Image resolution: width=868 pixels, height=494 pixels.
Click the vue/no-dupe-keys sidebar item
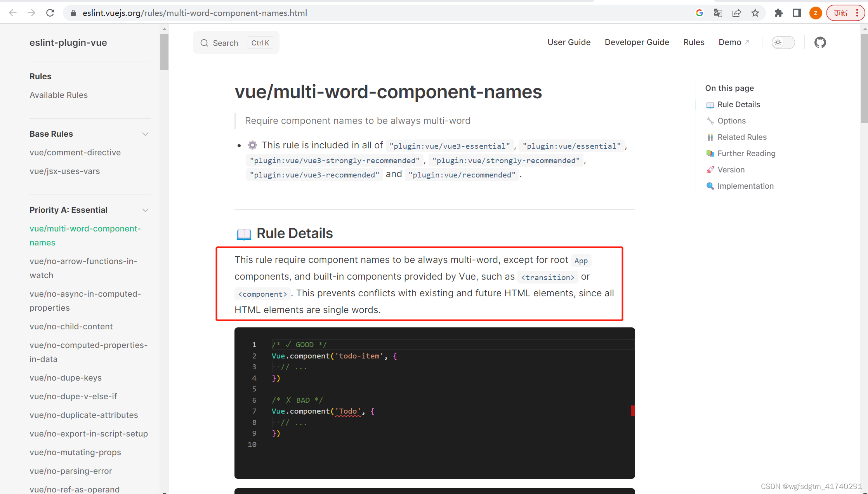pyautogui.click(x=65, y=377)
